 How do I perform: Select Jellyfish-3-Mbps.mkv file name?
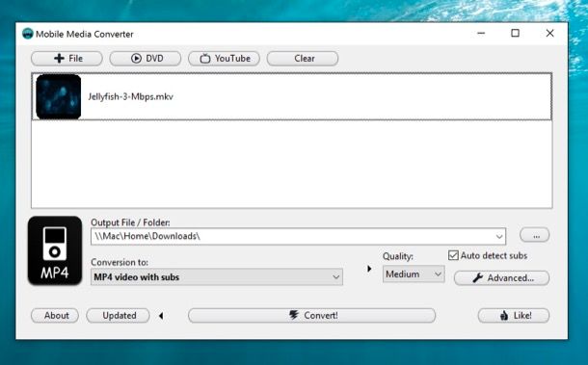click(130, 96)
